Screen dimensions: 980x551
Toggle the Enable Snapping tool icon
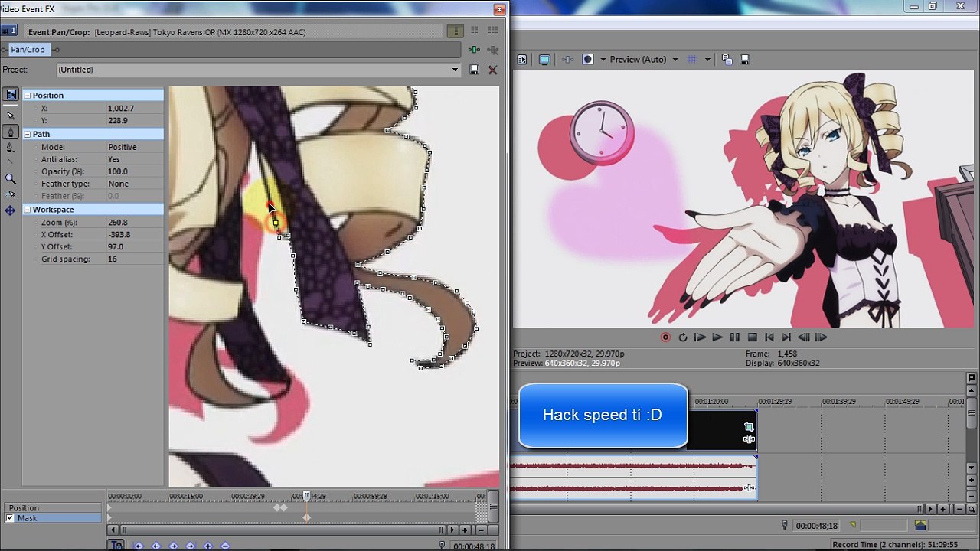[x=10, y=194]
